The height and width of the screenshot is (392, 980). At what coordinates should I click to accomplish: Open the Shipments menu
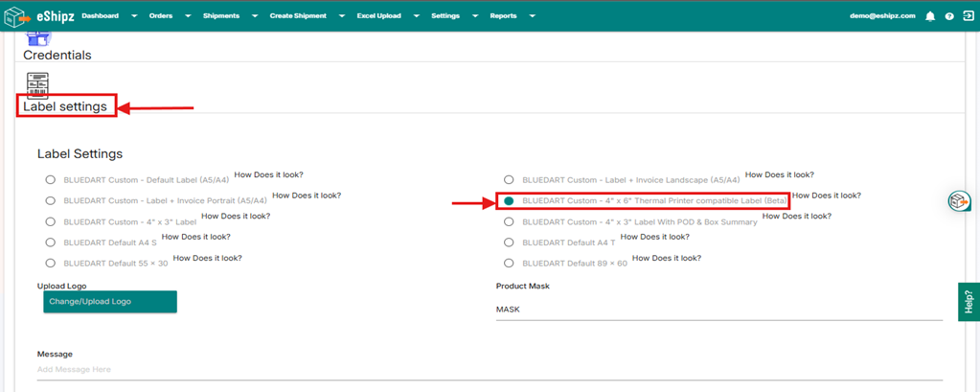221,16
